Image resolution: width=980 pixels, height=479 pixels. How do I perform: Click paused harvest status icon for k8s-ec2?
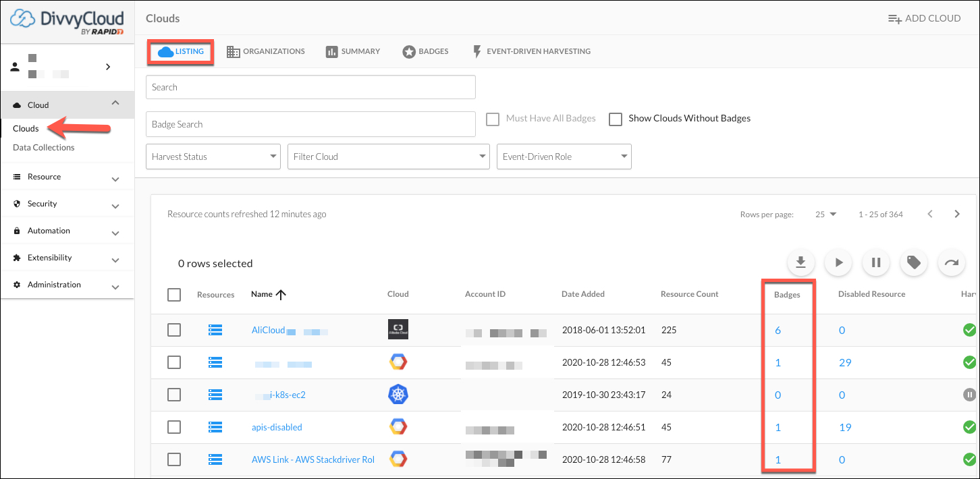click(969, 395)
